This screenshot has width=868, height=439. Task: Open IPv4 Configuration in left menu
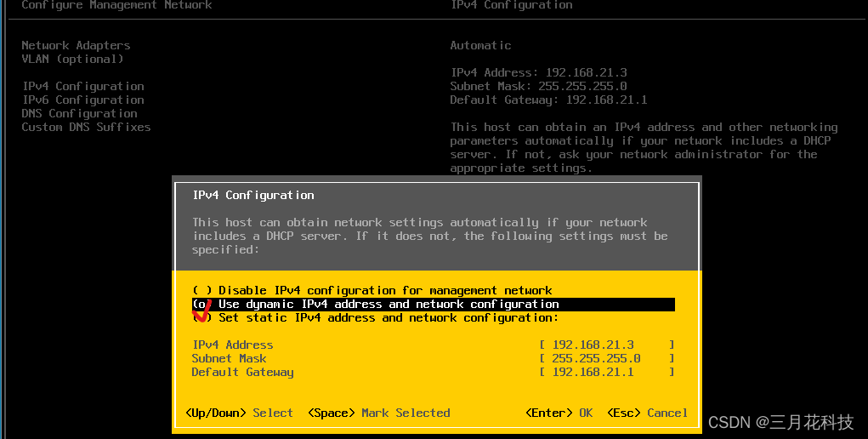click(x=83, y=87)
